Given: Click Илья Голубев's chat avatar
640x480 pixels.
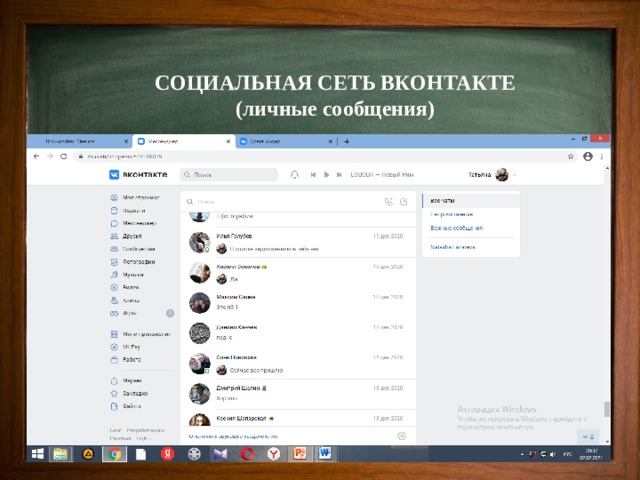Looking at the screenshot, I should pyautogui.click(x=200, y=242).
